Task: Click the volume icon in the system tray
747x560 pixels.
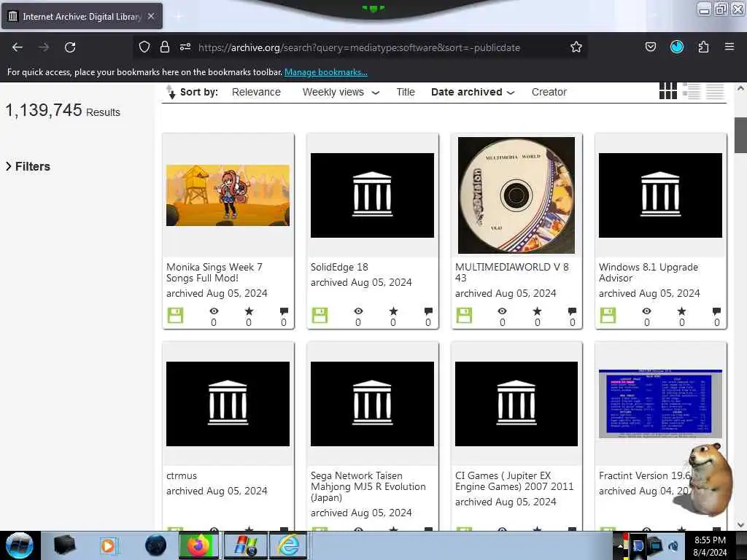Action: click(x=673, y=545)
